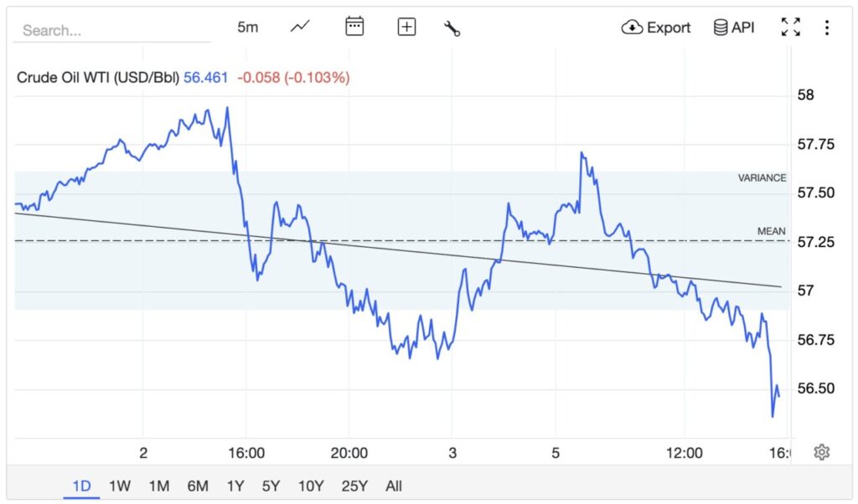Click the Crude Oil WTI series label
This screenshot has width=858, height=504.
pos(98,77)
